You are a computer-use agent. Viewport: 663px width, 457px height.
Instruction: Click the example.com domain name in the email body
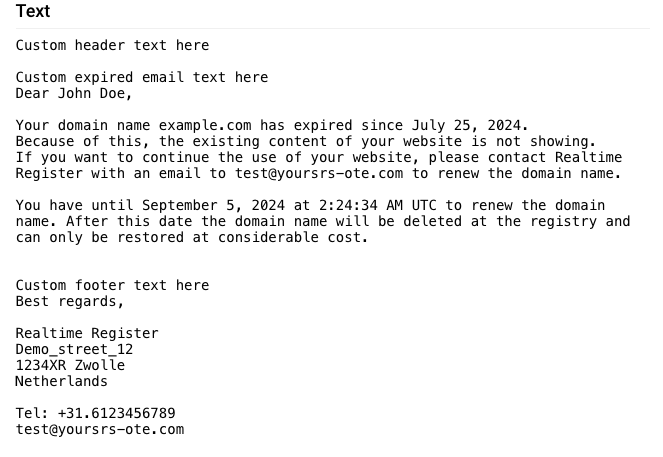pos(205,126)
